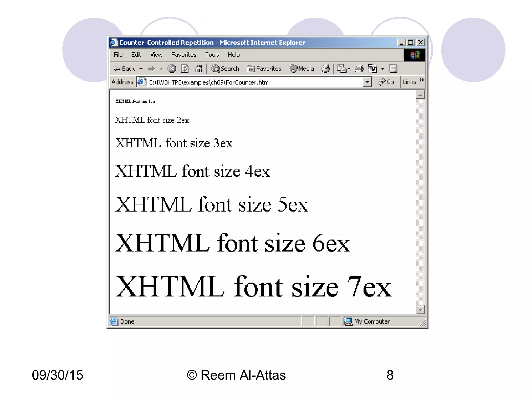Click the Refresh page icon
Screen dimensions: 532x399
(x=185, y=69)
